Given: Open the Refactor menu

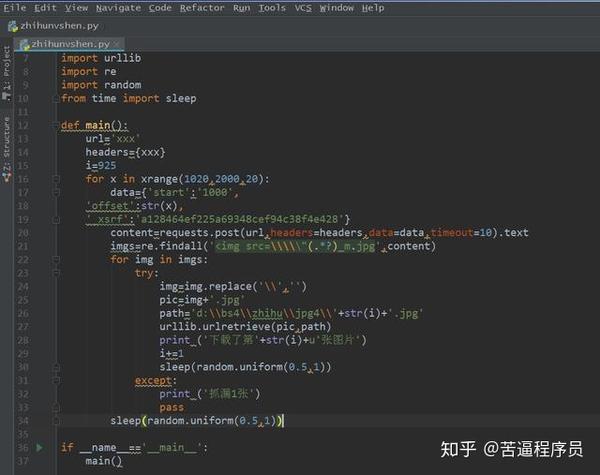Looking at the screenshot, I should click(x=202, y=8).
